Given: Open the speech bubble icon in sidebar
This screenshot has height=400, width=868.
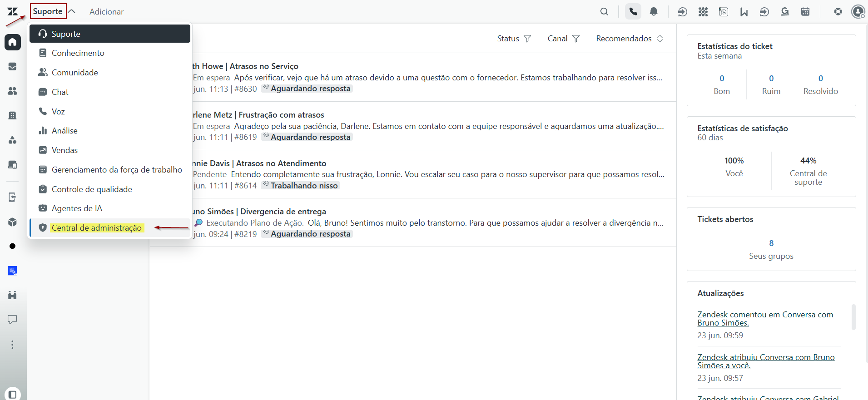Looking at the screenshot, I should pyautogui.click(x=13, y=320).
